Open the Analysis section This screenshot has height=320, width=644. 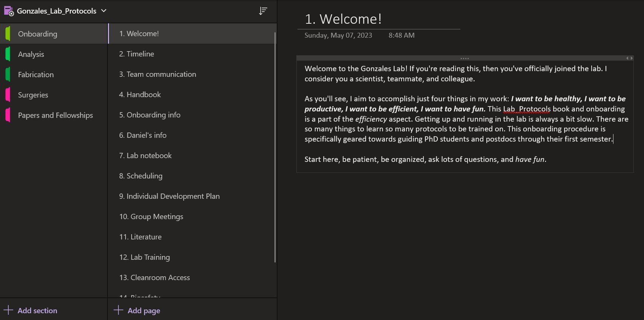pyautogui.click(x=54, y=54)
